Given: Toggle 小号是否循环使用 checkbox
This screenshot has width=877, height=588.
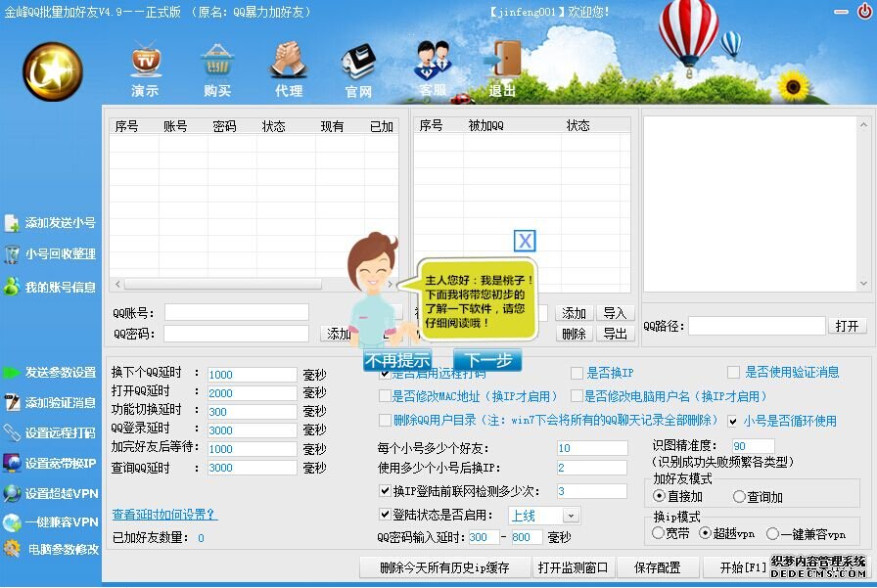Looking at the screenshot, I should pyautogui.click(x=733, y=421).
